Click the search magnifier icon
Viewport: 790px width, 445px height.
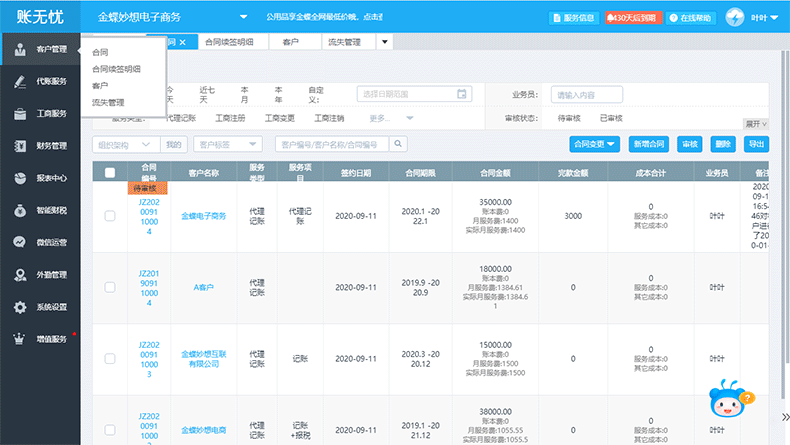[x=398, y=144]
